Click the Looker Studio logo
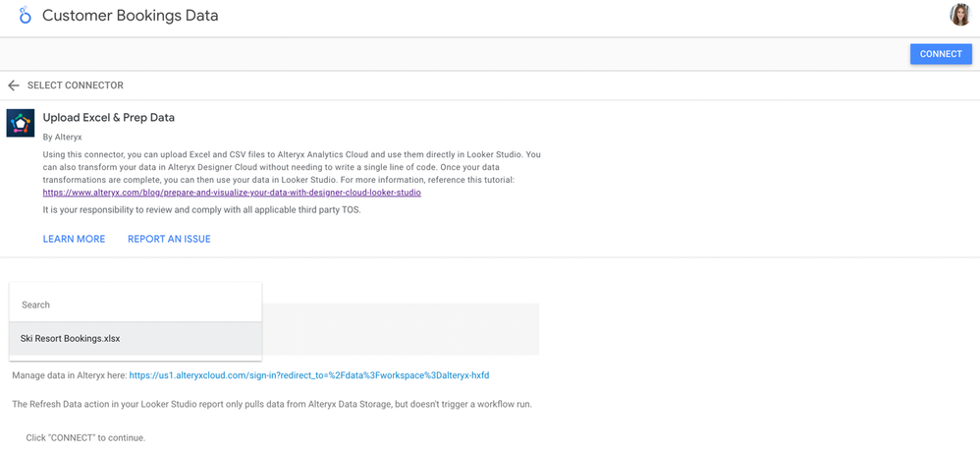The width and height of the screenshot is (980, 453). tap(25, 16)
